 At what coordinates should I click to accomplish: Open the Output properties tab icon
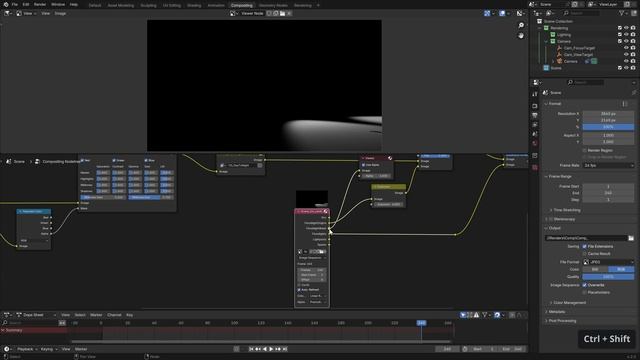click(x=535, y=116)
